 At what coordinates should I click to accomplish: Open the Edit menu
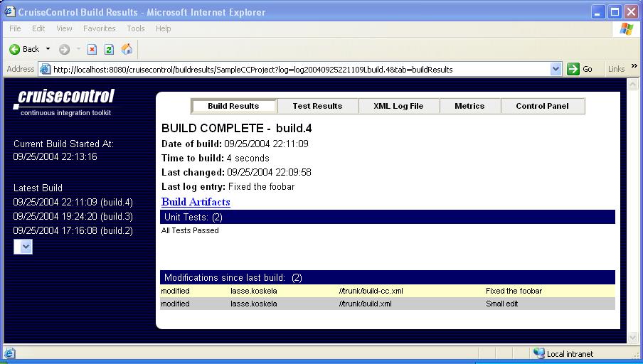[38, 28]
